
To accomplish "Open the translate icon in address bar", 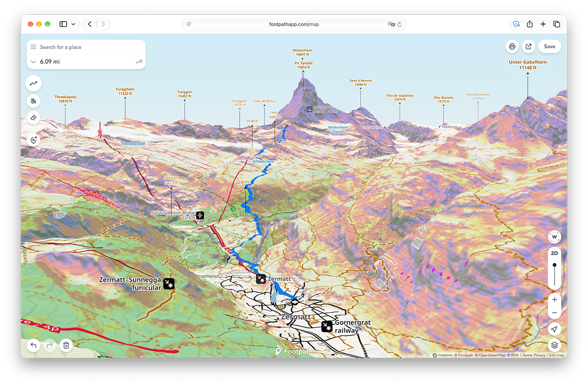I will pyautogui.click(x=391, y=24).
